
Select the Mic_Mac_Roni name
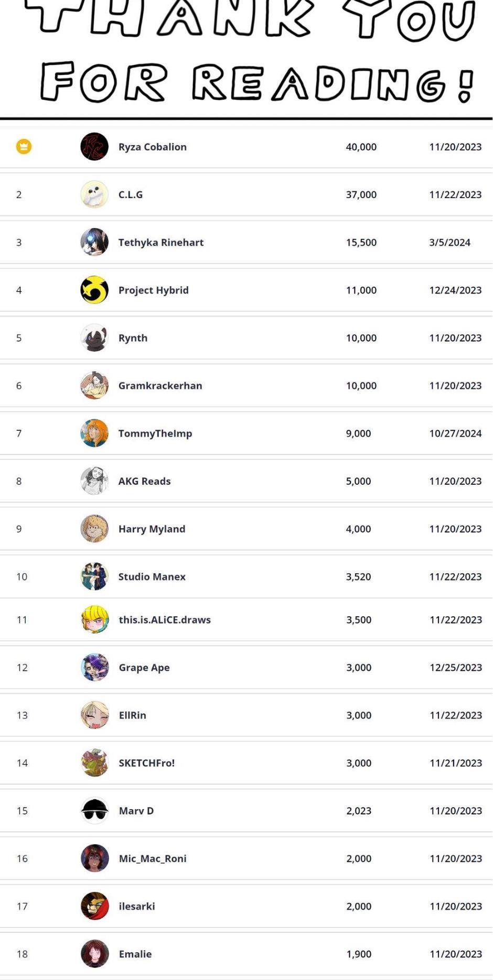coord(152,858)
